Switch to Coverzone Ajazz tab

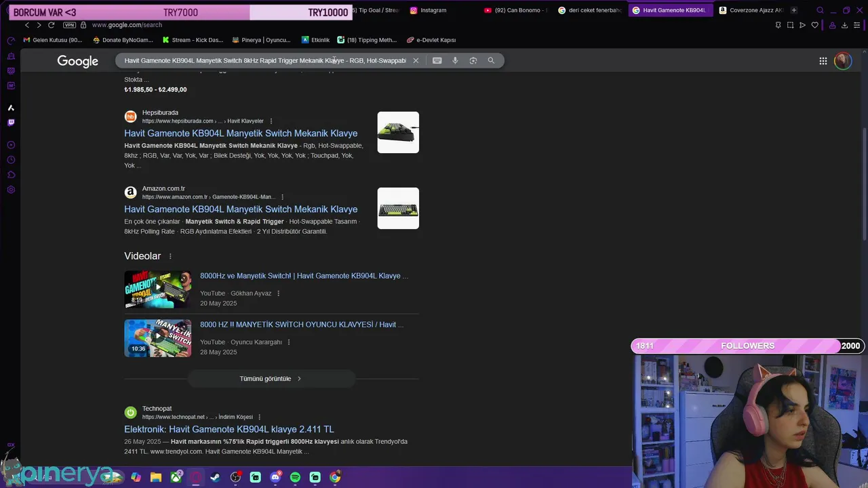click(751, 10)
